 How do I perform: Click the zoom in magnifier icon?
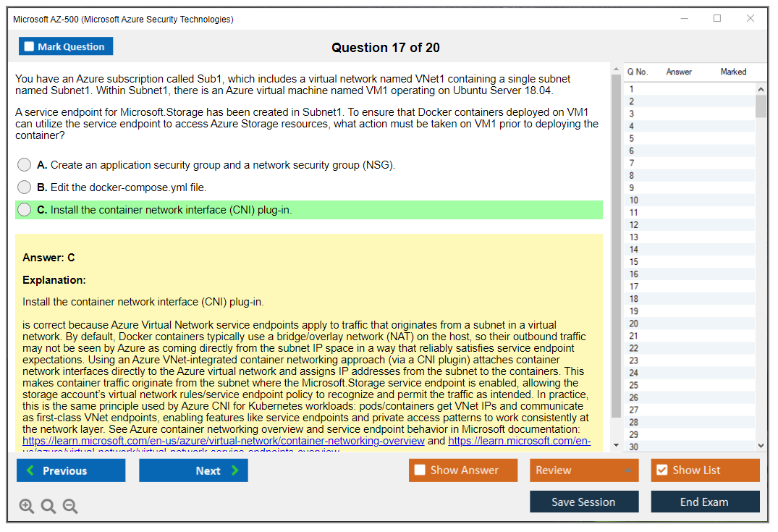coord(27,507)
